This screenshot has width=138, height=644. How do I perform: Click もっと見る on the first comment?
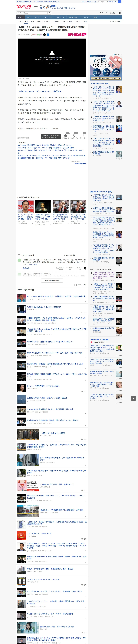pos(33,264)
